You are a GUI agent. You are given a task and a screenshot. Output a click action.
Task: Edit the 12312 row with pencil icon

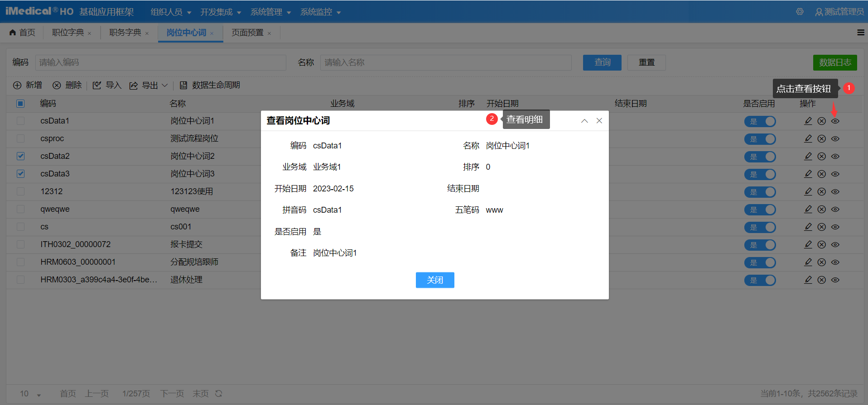click(x=808, y=191)
